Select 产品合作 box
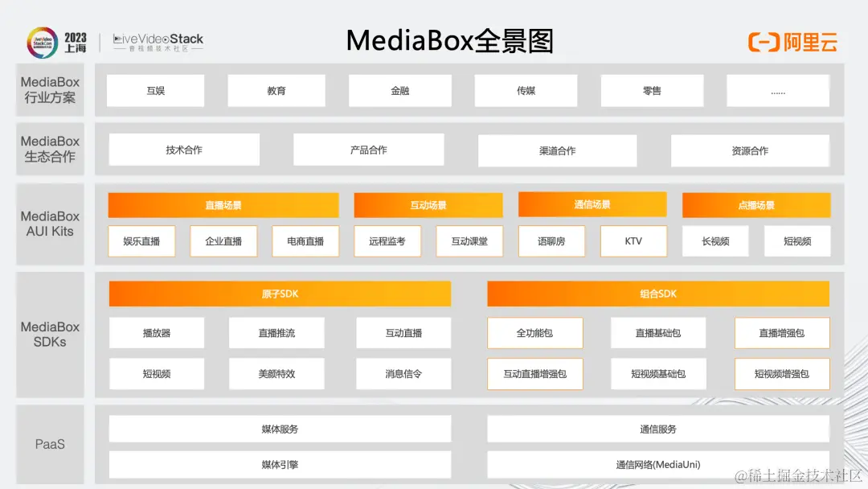 (369, 150)
